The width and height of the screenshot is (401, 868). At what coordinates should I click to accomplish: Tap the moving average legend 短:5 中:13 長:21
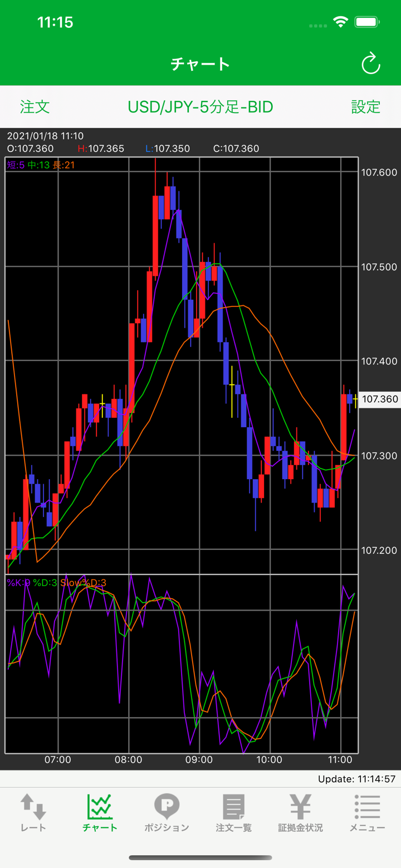(x=41, y=165)
